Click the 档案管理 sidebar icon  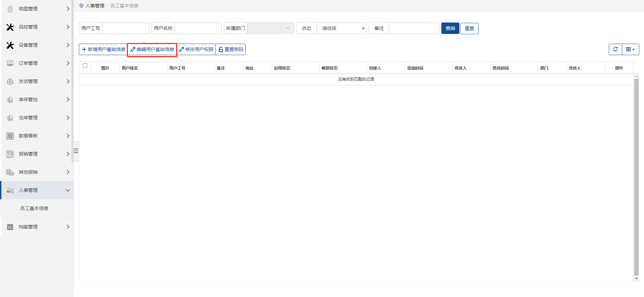10,227
